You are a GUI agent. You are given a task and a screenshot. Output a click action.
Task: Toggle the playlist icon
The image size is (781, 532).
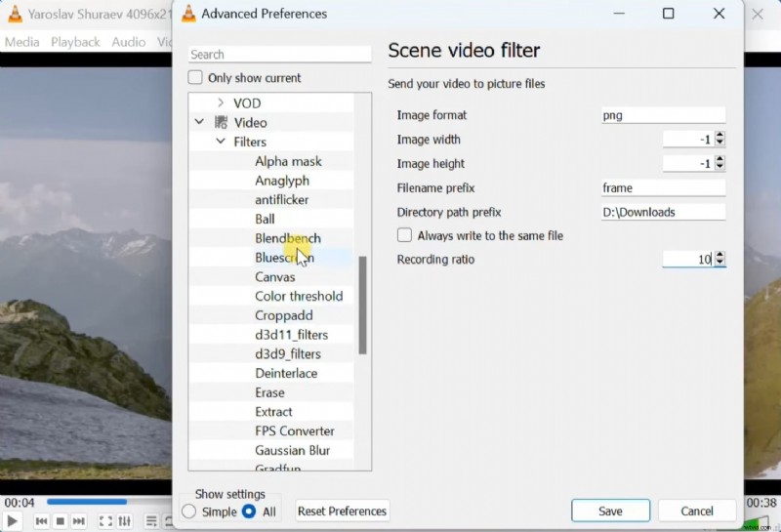tap(151, 521)
